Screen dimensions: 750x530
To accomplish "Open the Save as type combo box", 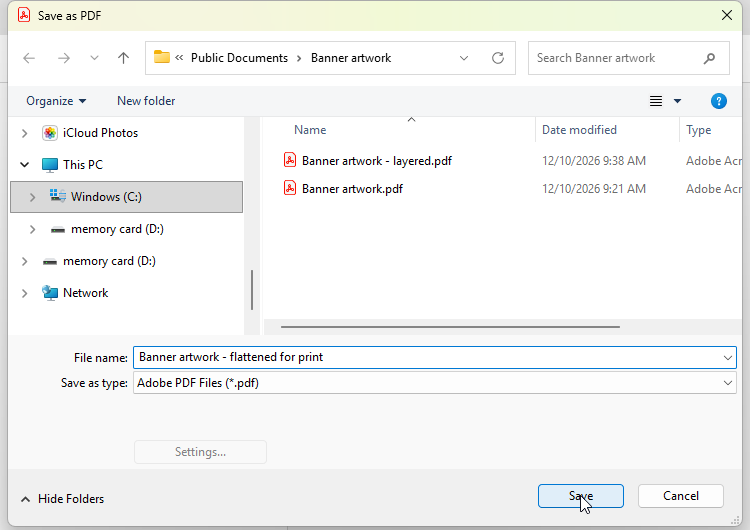I will coord(434,383).
